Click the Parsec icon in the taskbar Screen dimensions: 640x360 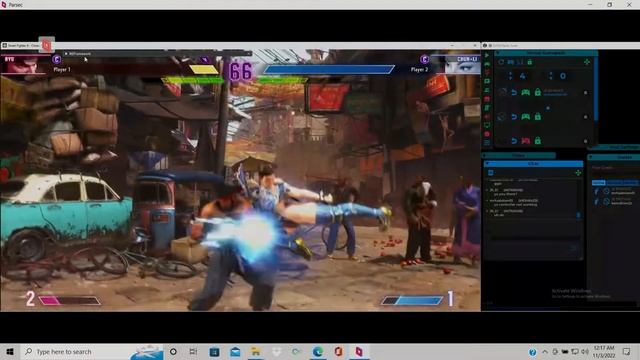[x=359, y=351]
